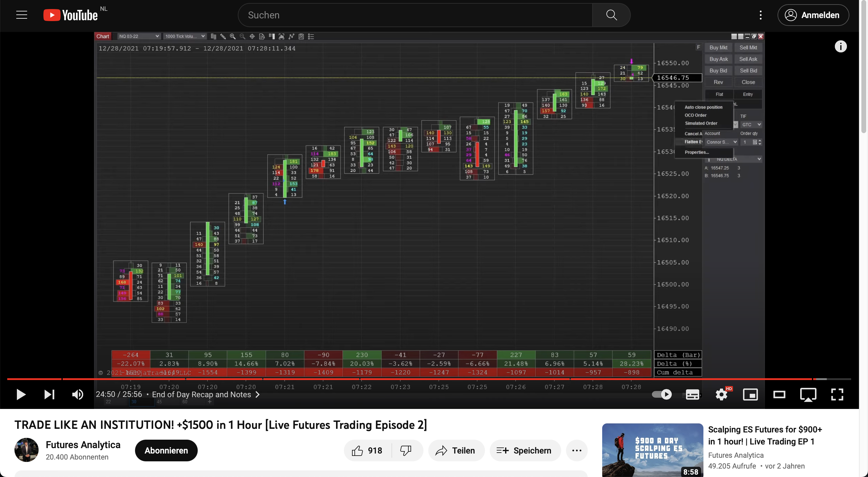Open the Scalping ES Futures video thumbnail

point(653,450)
